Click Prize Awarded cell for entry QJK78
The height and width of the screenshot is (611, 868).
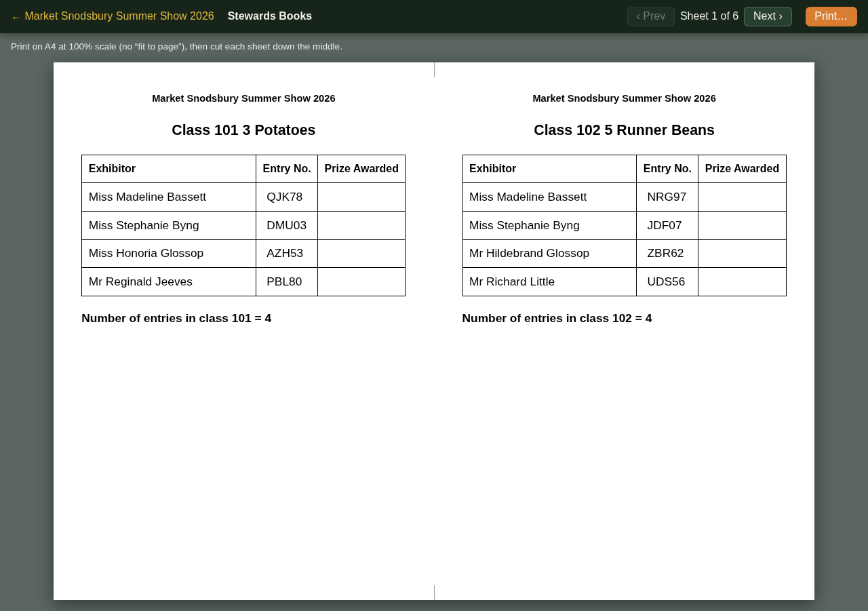pyautogui.click(x=361, y=197)
